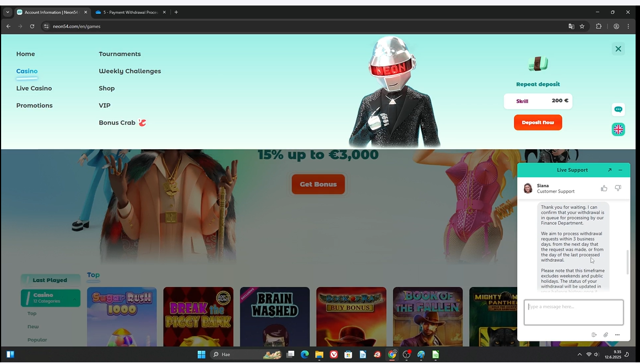Image resolution: width=640 pixels, height=364 pixels.
Task: Click the Live Support chat scrollbar
Action: [628, 262]
